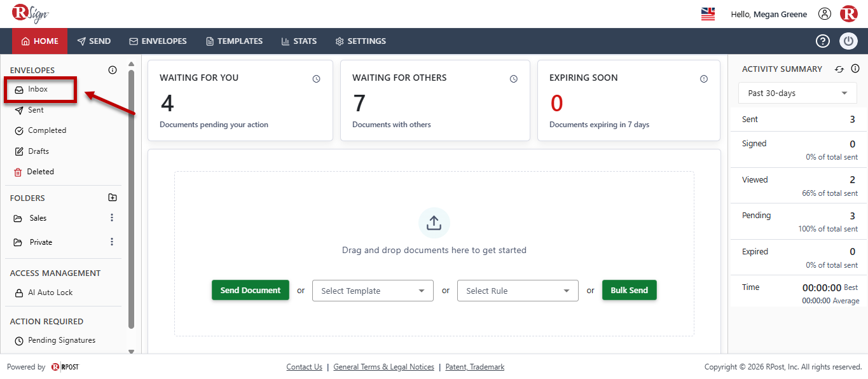The height and width of the screenshot is (379, 868).
Task: Click the help question mark icon
Action: [x=823, y=41]
